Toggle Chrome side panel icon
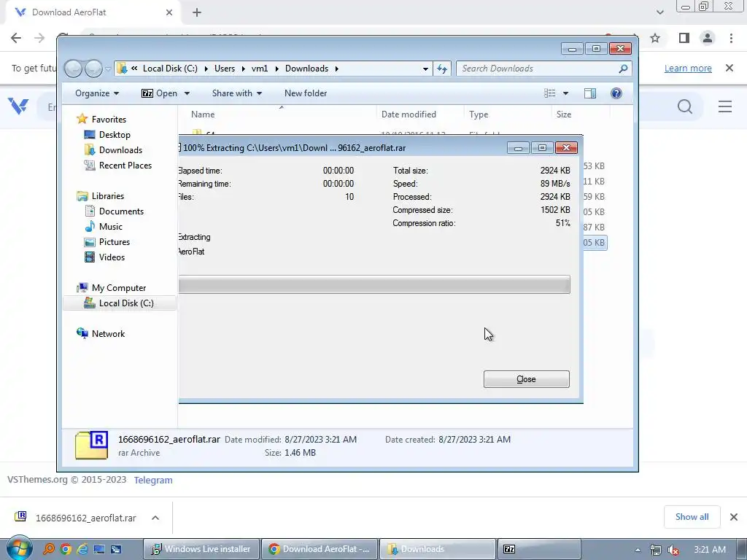The width and height of the screenshot is (747, 560). tap(684, 38)
